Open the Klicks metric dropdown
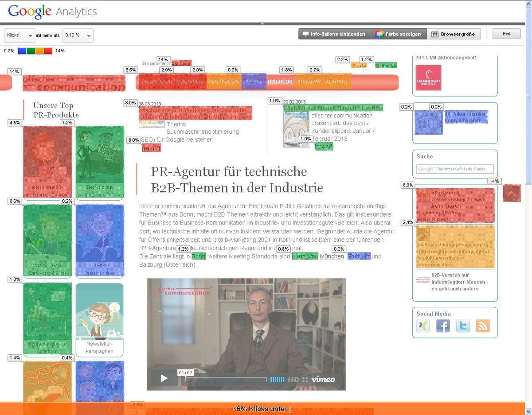Screen dimensions: 532x415 [20, 35]
